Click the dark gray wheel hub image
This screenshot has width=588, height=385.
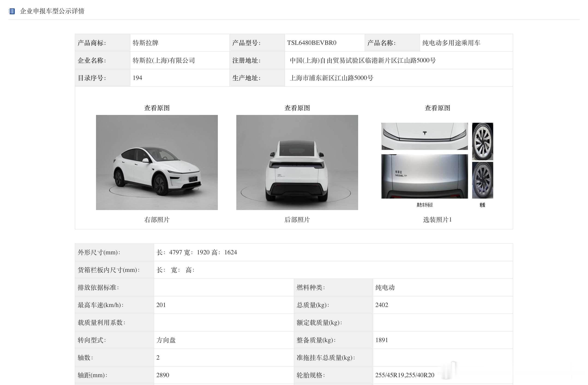(482, 180)
